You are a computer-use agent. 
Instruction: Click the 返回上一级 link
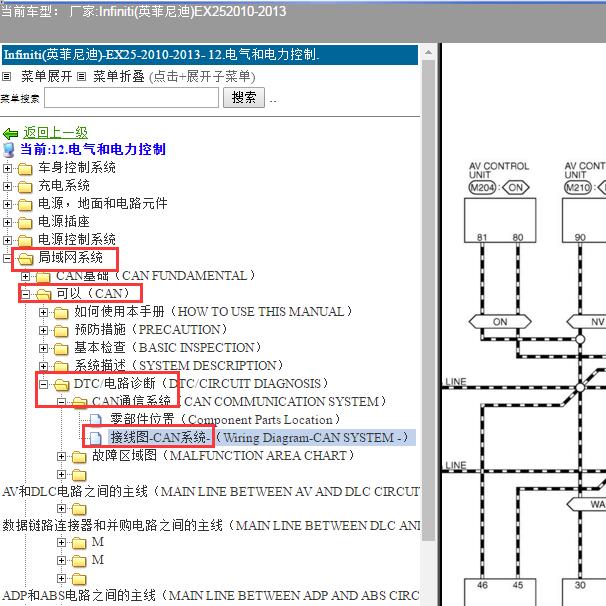(x=55, y=133)
